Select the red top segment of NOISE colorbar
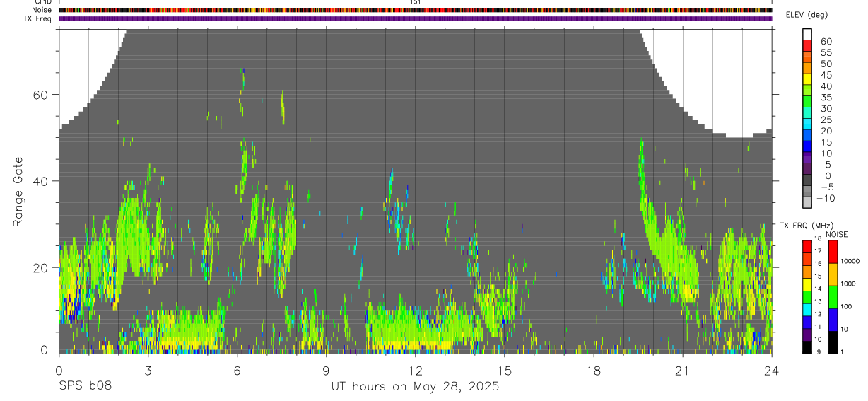The height and width of the screenshot is (401, 868). tap(833, 252)
